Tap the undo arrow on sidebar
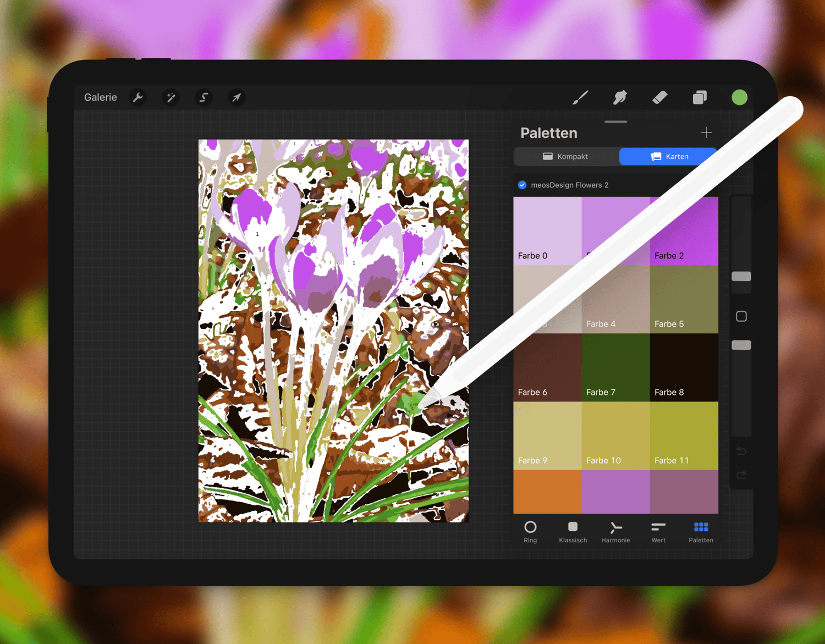825x644 pixels. 741,451
